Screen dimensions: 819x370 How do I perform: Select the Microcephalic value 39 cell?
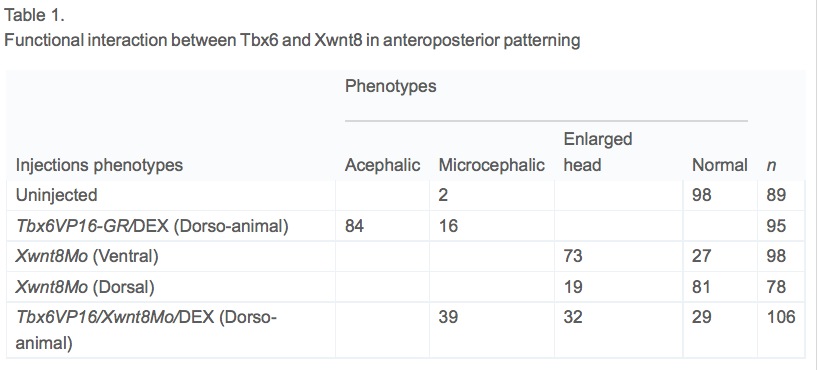click(x=448, y=317)
